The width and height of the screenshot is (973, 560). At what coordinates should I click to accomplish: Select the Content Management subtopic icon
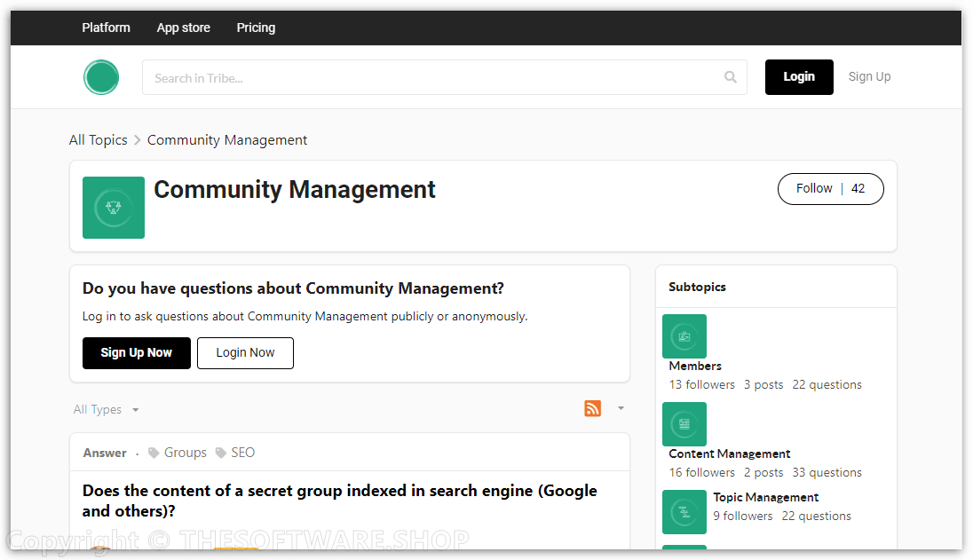tap(684, 424)
